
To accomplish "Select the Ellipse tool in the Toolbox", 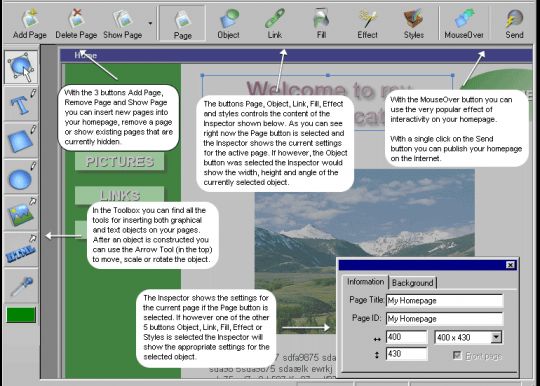I will (21, 177).
